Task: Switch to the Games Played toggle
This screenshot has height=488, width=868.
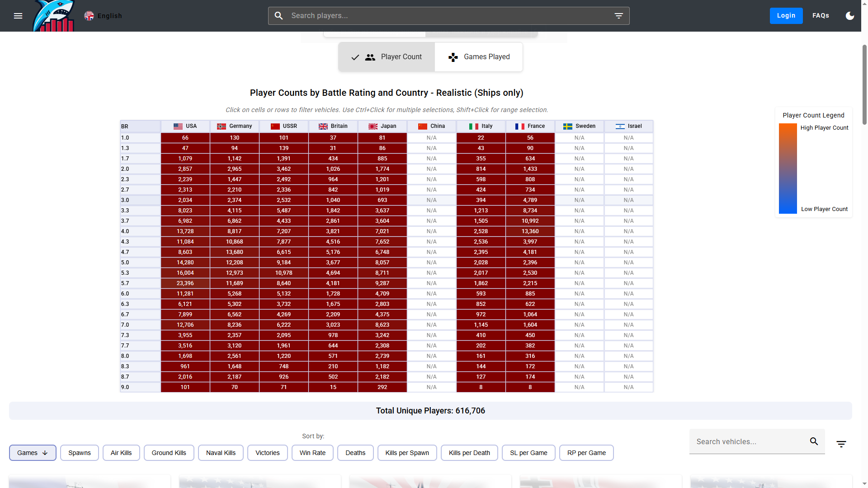Action: pyautogui.click(x=479, y=57)
